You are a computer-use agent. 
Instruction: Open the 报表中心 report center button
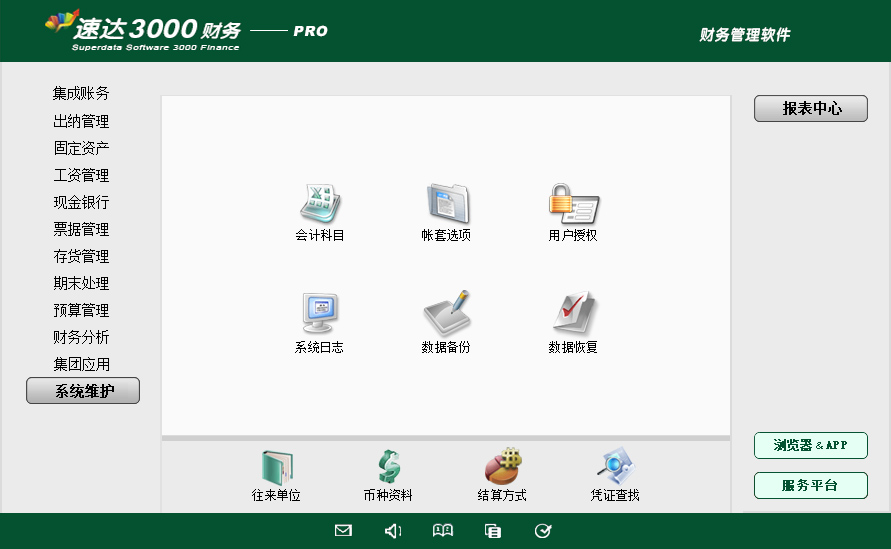(811, 109)
